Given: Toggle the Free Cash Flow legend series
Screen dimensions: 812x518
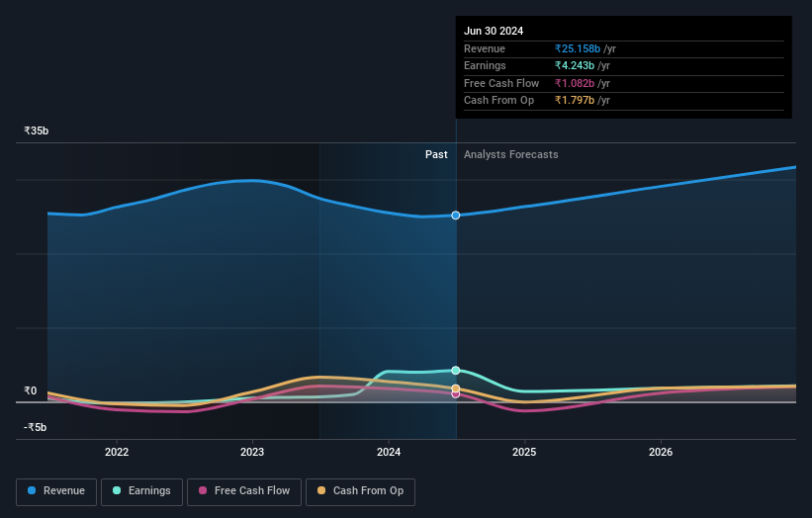Looking at the screenshot, I should [244, 491].
